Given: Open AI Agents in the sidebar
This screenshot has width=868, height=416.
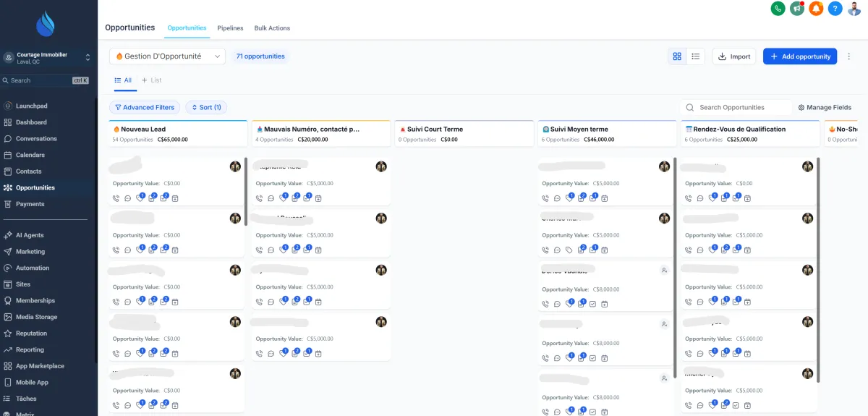Looking at the screenshot, I should tap(30, 235).
